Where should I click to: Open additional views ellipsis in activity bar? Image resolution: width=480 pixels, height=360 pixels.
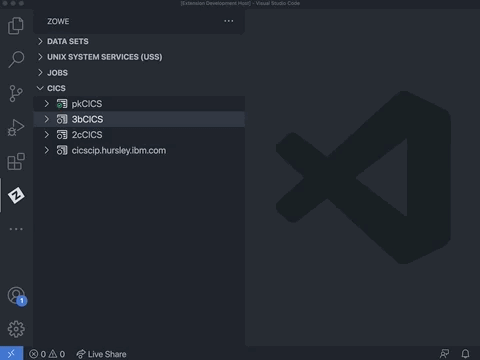point(16,229)
